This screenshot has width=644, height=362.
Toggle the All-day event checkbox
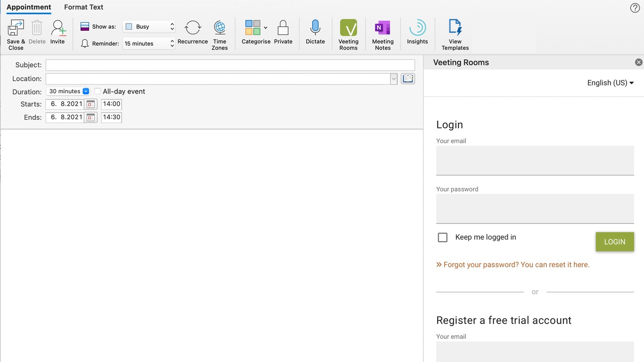pyautogui.click(x=98, y=91)
